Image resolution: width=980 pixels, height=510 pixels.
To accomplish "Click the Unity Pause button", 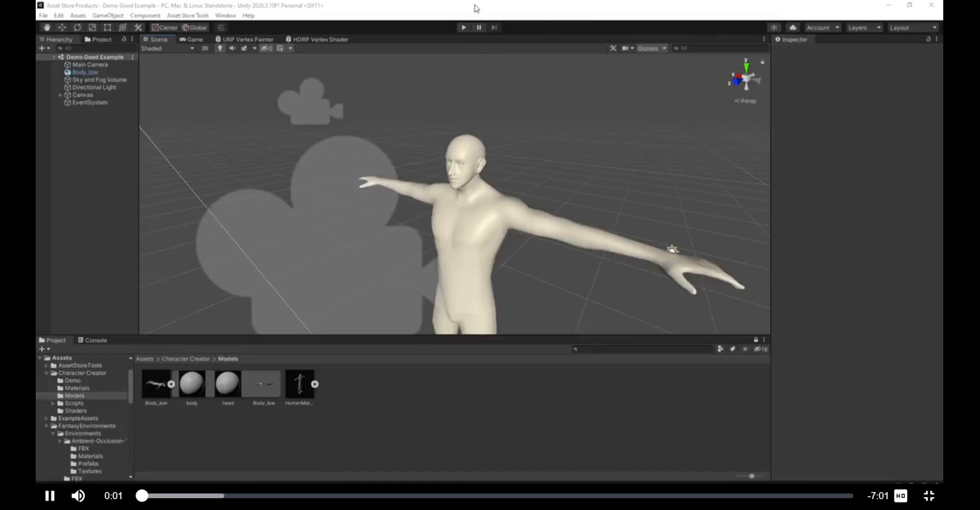I will point(479,28).
